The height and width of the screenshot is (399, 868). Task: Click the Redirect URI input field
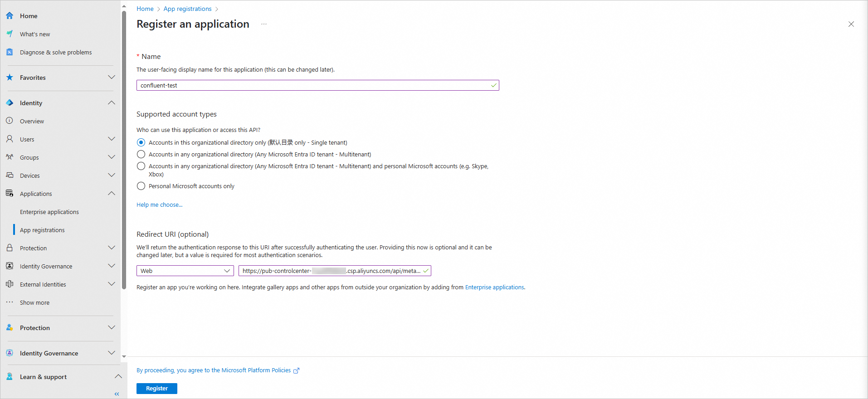(335, 271)
